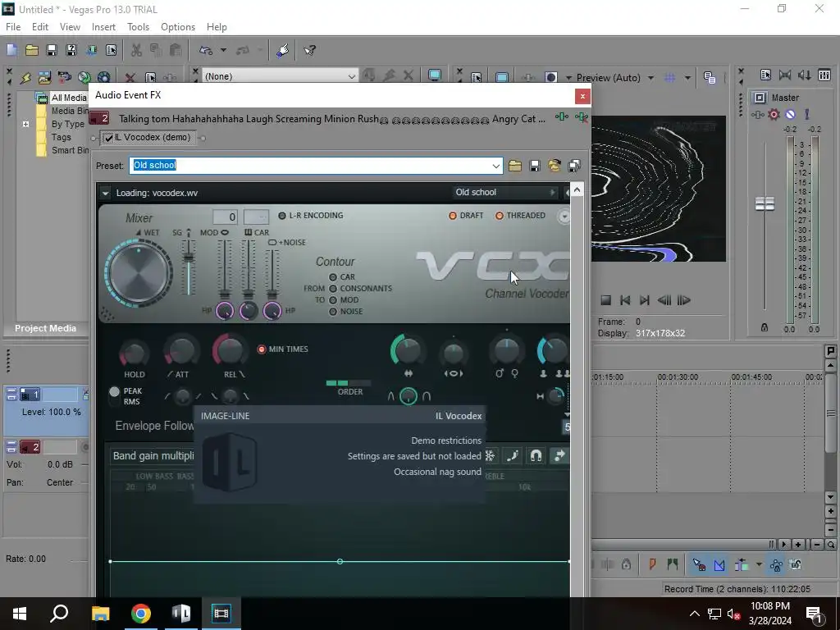The height and width of the screenshot is (630, 840).
Task: Open the File menu
Action: pyautogui.click(x=13, y=27)
